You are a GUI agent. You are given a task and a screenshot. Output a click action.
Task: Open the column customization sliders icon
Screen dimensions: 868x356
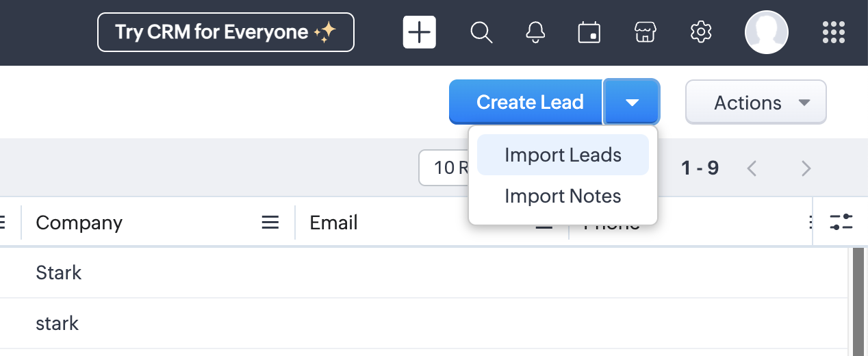tap(841, 222)
